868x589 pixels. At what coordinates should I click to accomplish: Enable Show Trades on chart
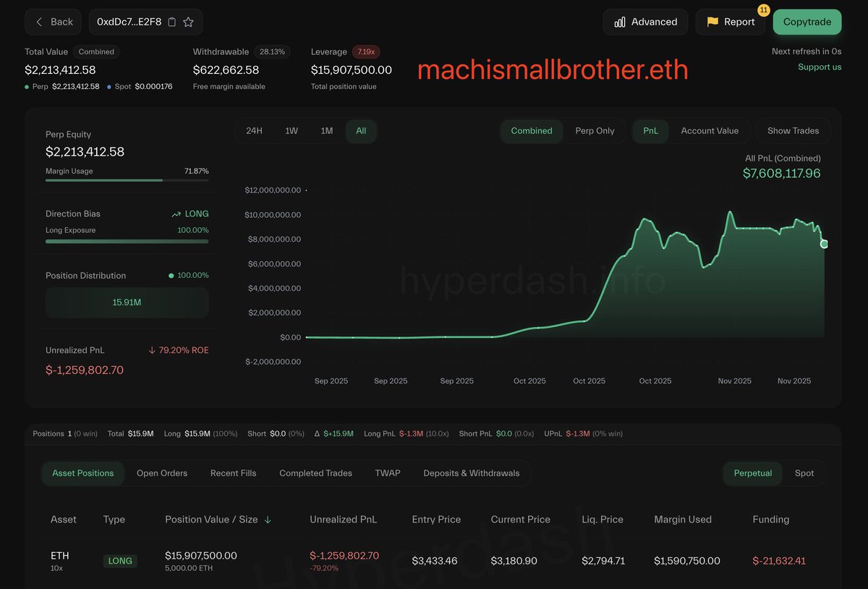(x=793, y=131)
